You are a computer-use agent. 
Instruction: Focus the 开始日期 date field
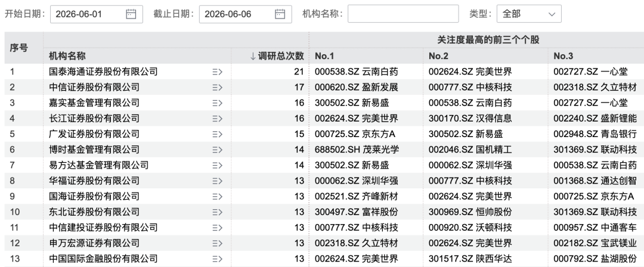pyautogui.click(x=97, y=14)
